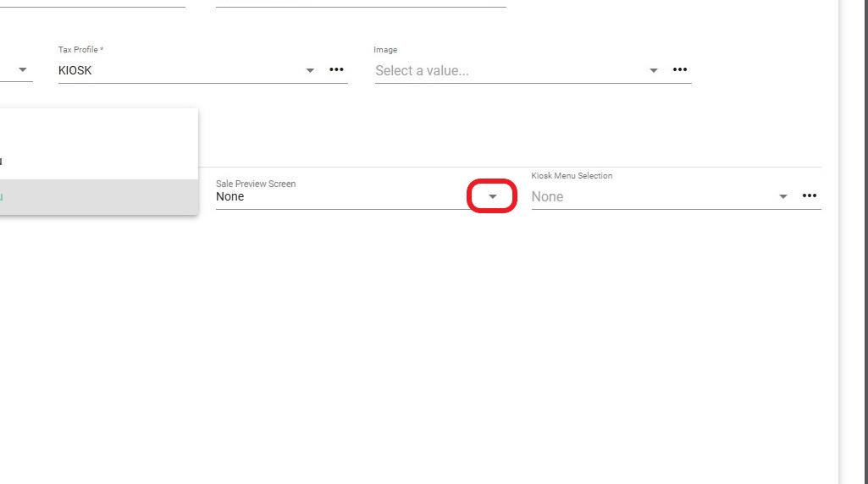This screenshot has width=868, height=484.
Task: Click the partially visible dropdown arrow left of Tax Profile
Action: [23, 69]
